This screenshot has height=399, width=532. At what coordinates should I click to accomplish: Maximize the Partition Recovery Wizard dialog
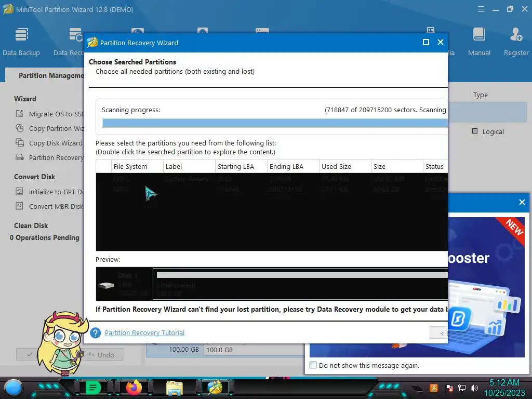coord(426,42)
